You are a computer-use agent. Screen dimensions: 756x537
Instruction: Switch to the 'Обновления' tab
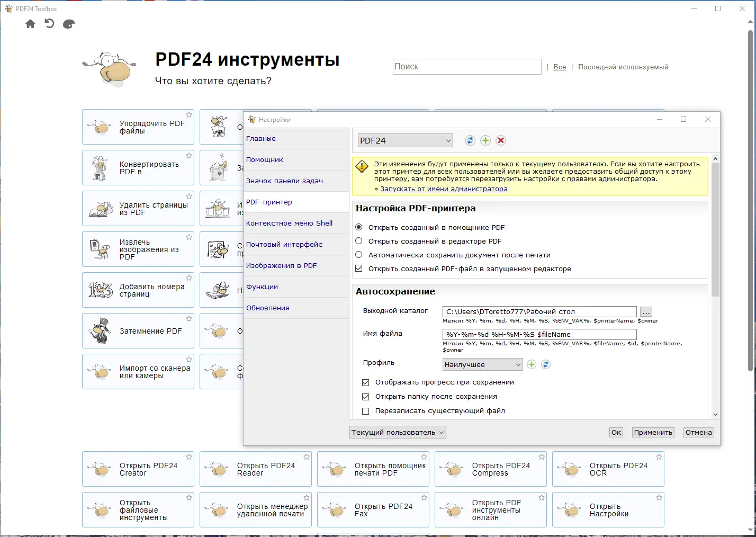pyautogui.click(x=268, y=308)
